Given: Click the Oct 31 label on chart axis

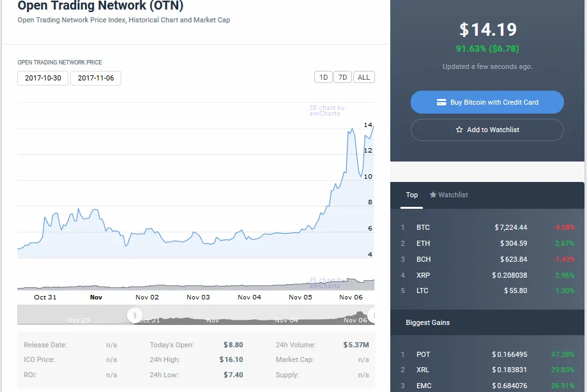Looking at the screenshot, I should (x=45, y=298).
